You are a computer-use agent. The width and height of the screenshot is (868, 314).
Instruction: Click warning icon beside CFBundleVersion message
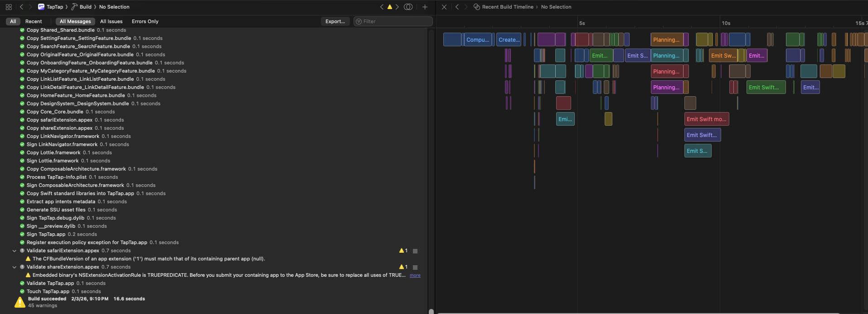(x=28, y=259)
